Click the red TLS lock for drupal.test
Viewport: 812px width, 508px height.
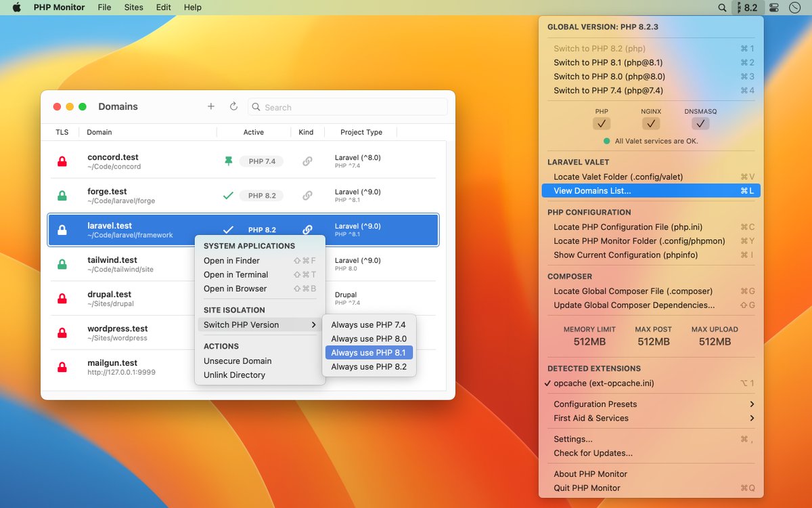pos(62,298)
